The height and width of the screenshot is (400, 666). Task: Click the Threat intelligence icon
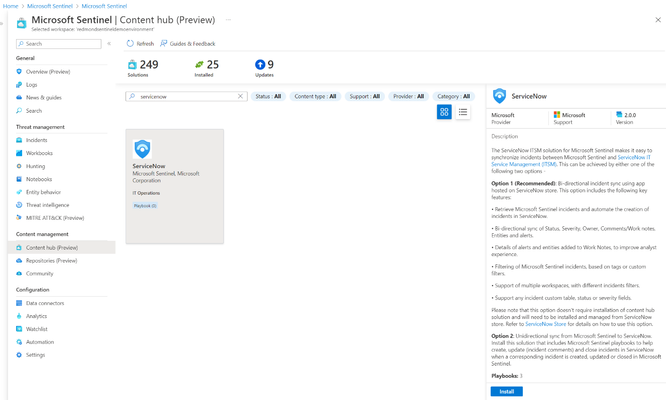(x=19, y=205)
